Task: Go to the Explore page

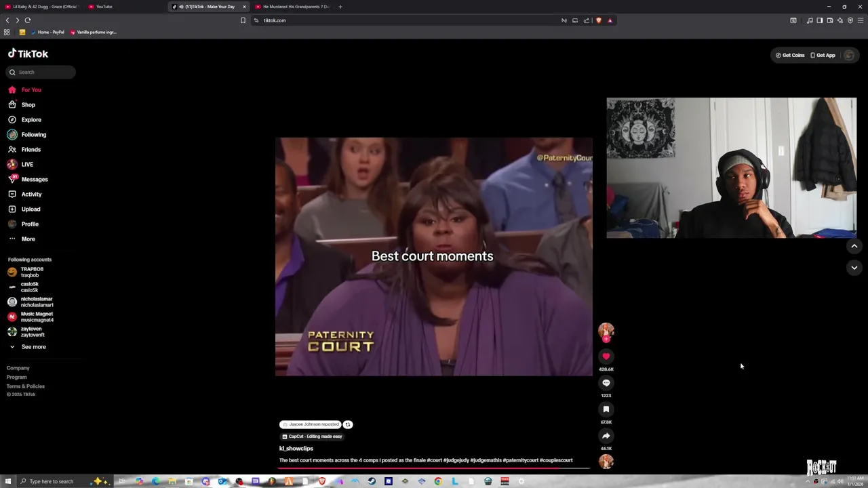Action: [x=24, y=119]
